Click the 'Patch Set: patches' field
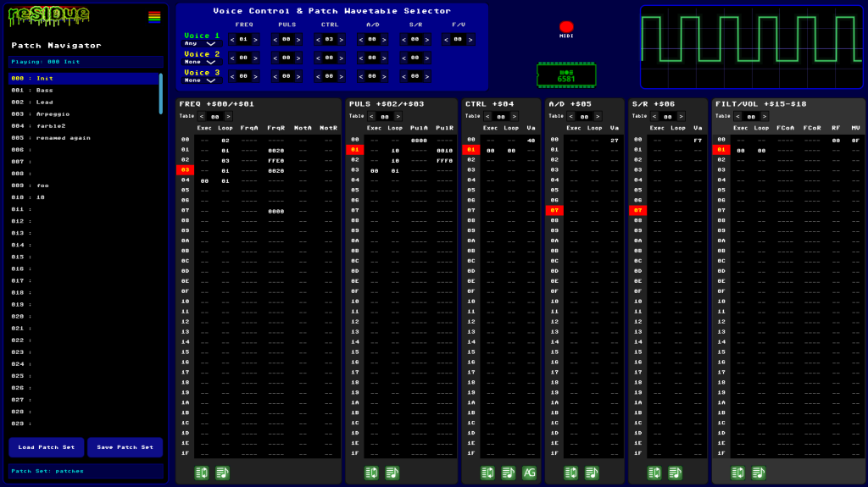Viewport: 868px width, 487px height. click(x=86, y=472)
